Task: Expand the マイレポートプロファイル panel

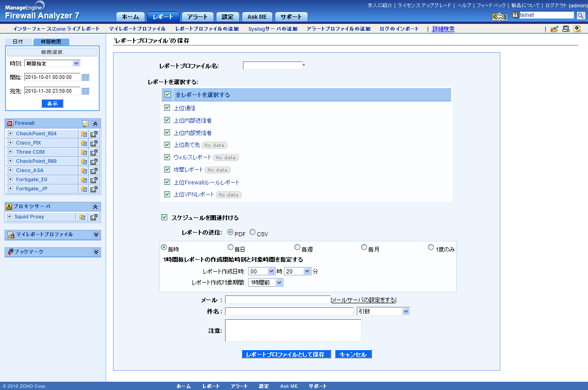Action: click(96, 234)
